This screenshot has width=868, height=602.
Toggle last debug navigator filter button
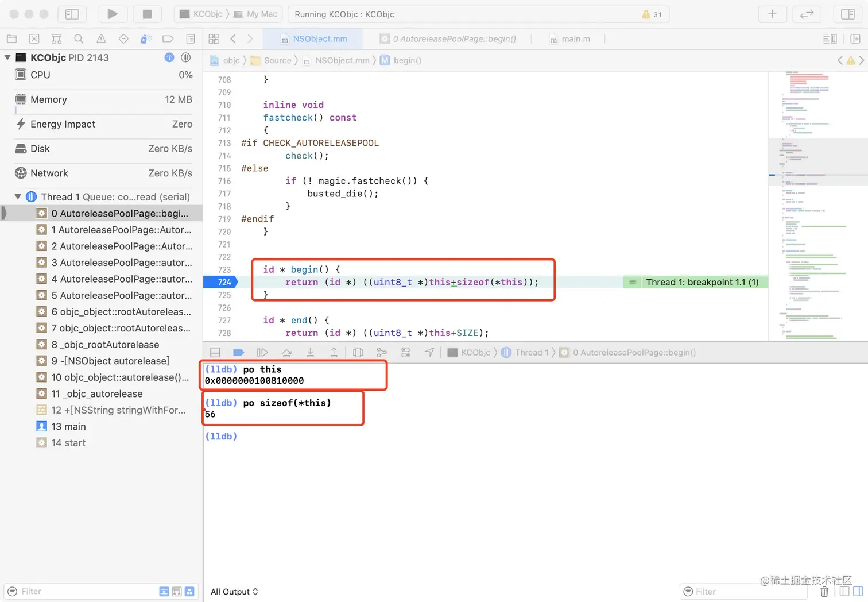pos(189,592)
